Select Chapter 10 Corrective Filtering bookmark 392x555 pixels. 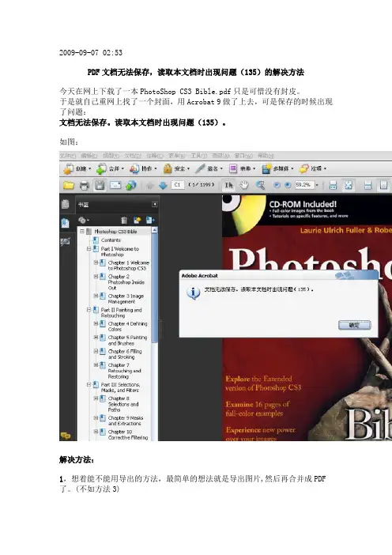tap(128, 435)
